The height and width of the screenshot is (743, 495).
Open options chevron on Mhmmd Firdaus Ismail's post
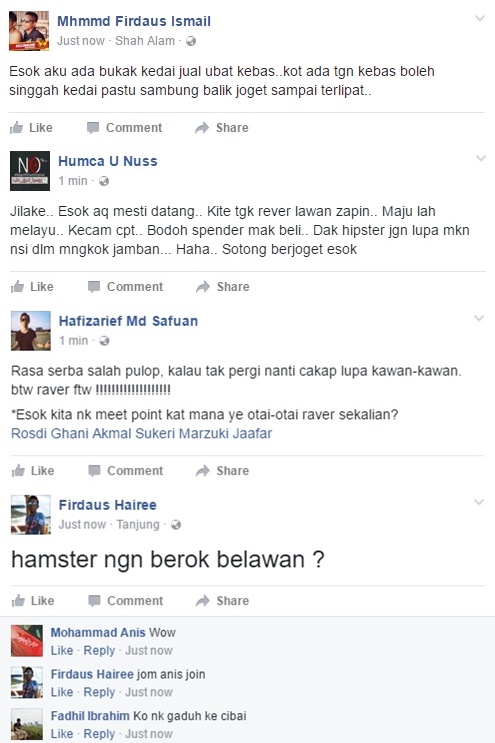coord(480,18)
